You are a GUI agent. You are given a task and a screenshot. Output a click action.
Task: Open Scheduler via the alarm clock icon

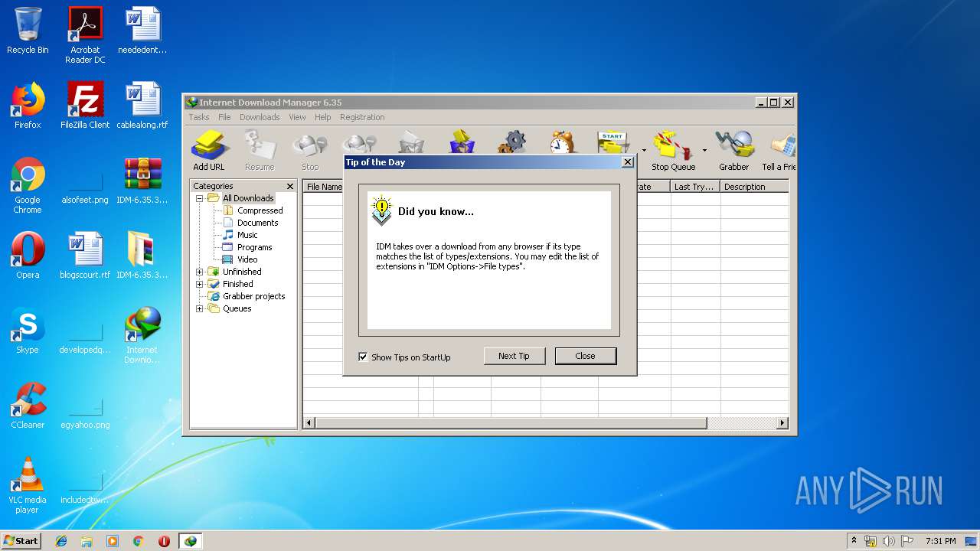562,142
